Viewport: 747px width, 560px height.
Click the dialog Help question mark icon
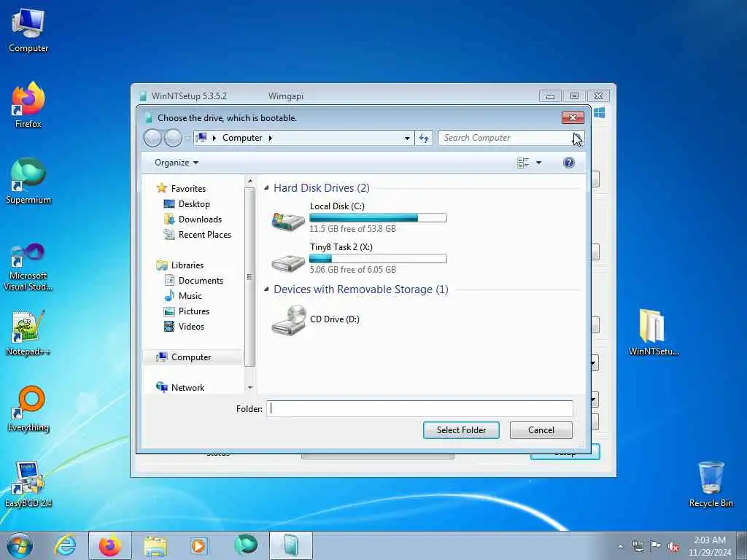tap(568, 163)
